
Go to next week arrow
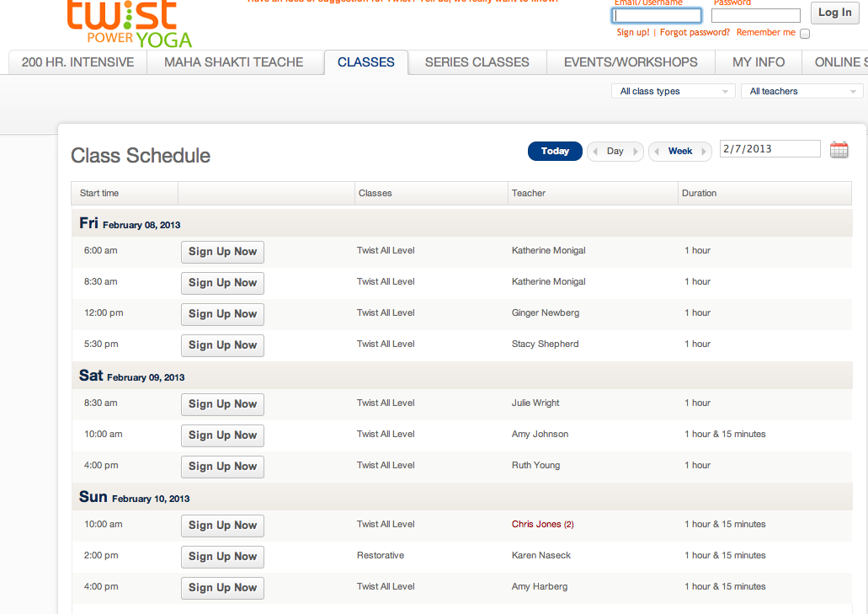click(x=704, y=151)
